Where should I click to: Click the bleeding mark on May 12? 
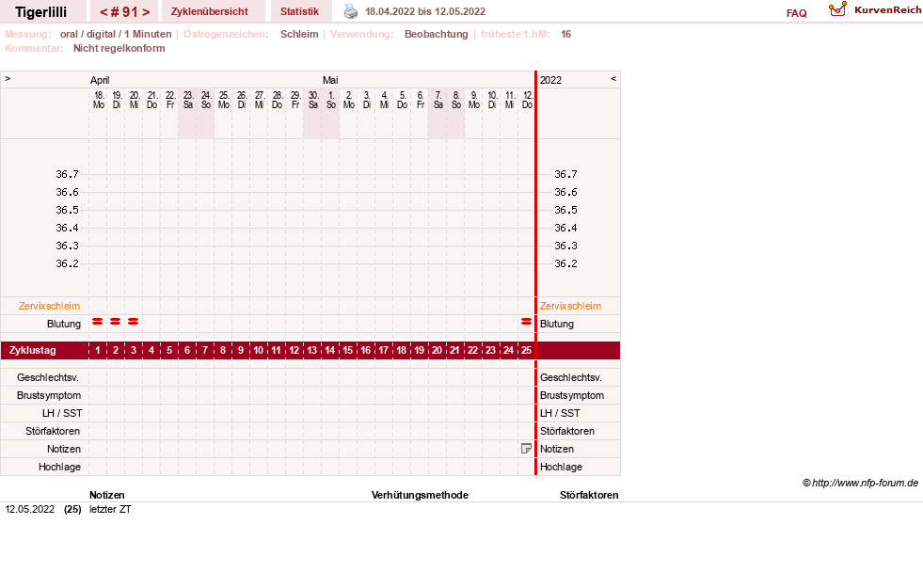pos(526,322)
